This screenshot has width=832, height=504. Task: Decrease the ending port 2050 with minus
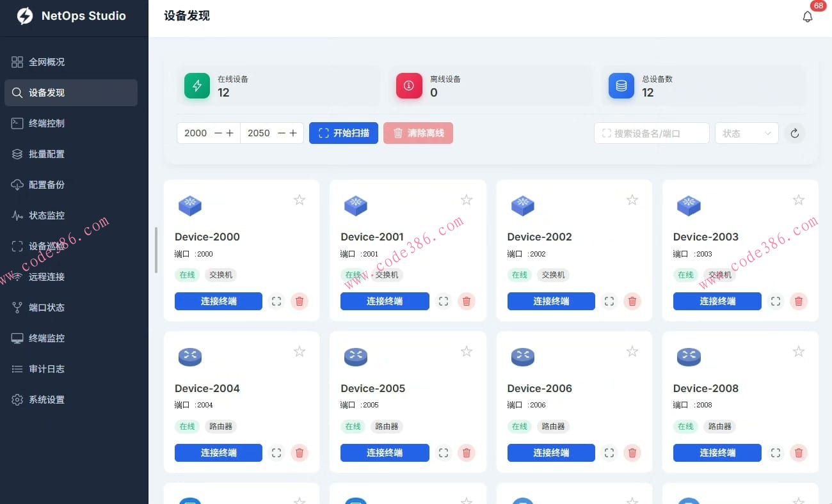pyautogui.click(x=282, y=133)
